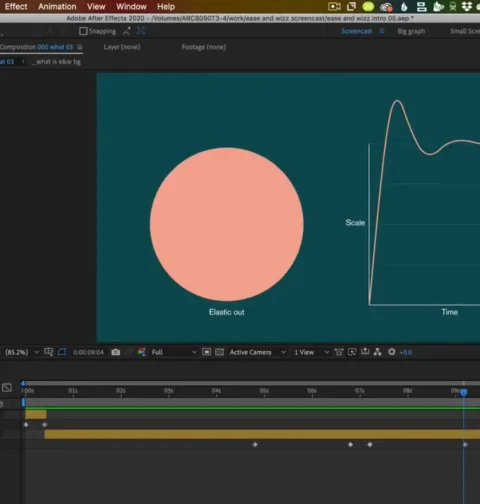
Task: Open the View menu
Action: tap(96, 7)
